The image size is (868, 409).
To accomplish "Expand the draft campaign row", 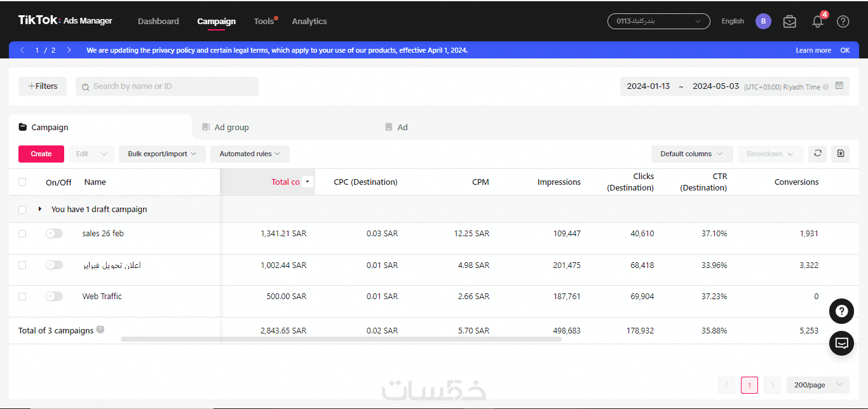I will (40, 209).
